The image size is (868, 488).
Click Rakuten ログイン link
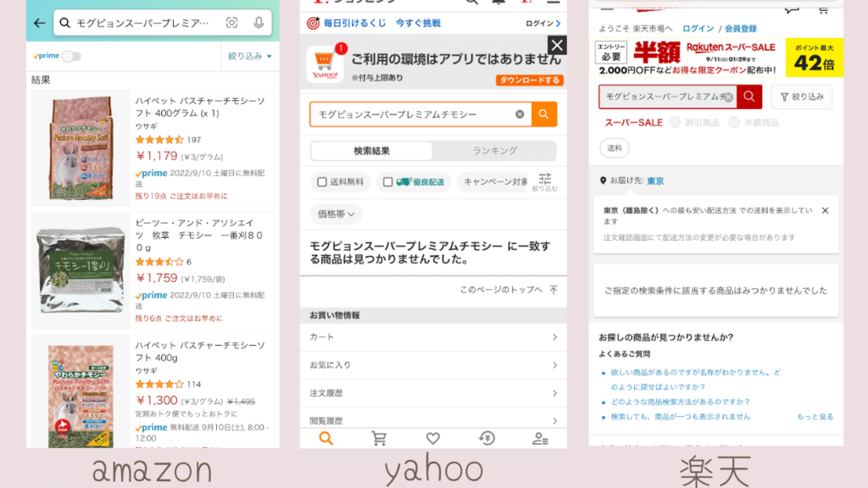click(698, 29)
